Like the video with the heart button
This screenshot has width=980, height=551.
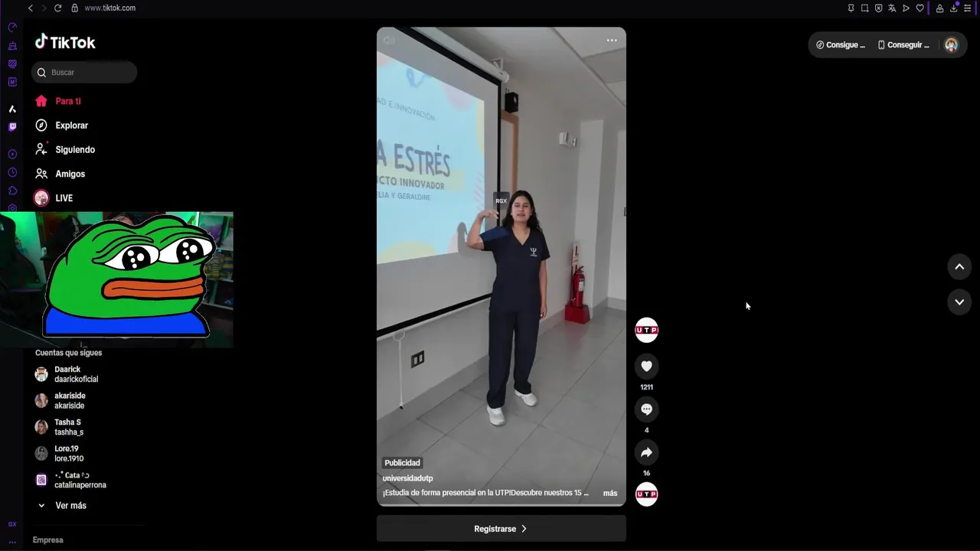click(646, 367)
